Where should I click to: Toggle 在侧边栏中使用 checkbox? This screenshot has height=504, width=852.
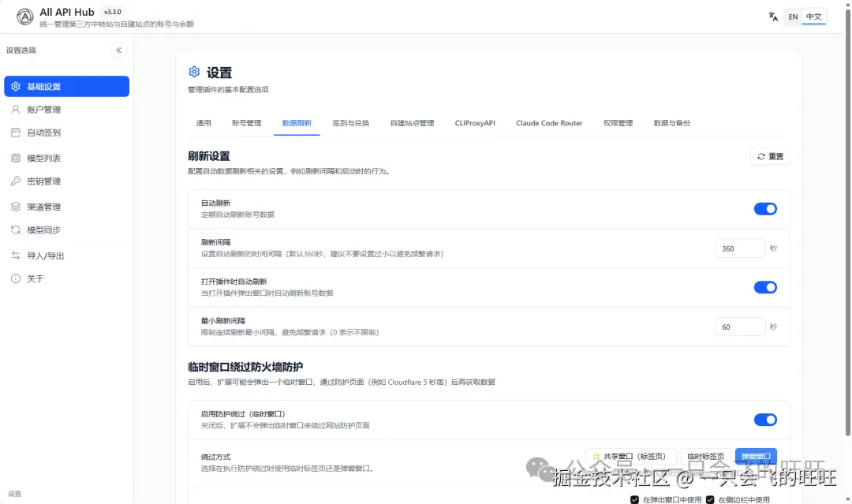[x=710, y=499]
